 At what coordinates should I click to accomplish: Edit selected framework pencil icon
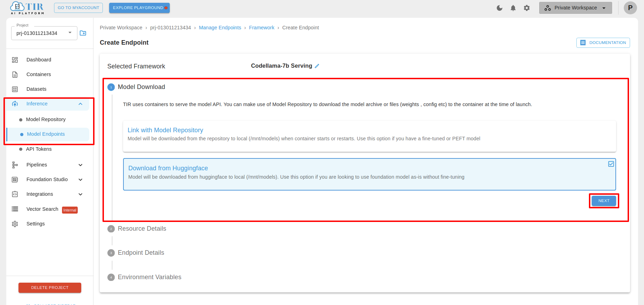click(317, 66)
